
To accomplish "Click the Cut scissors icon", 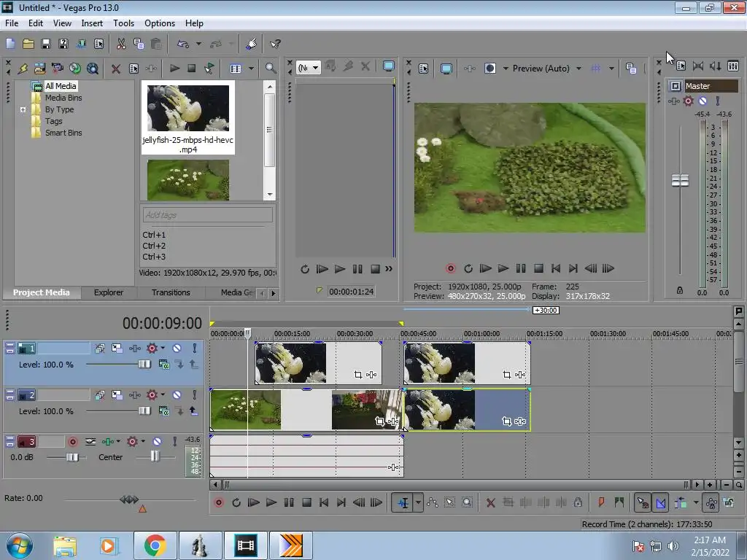I will 121,44.
